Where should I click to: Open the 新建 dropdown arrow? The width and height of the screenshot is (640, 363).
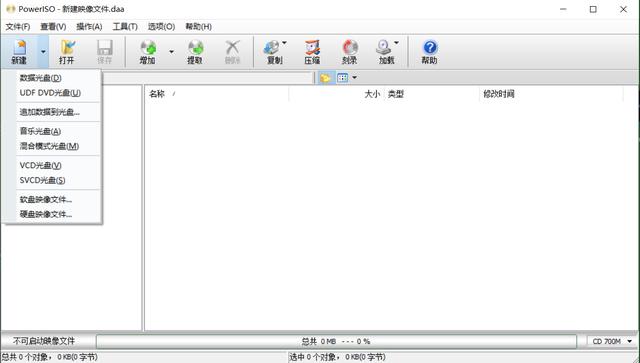pyautogui.click(x=43, y=52)
